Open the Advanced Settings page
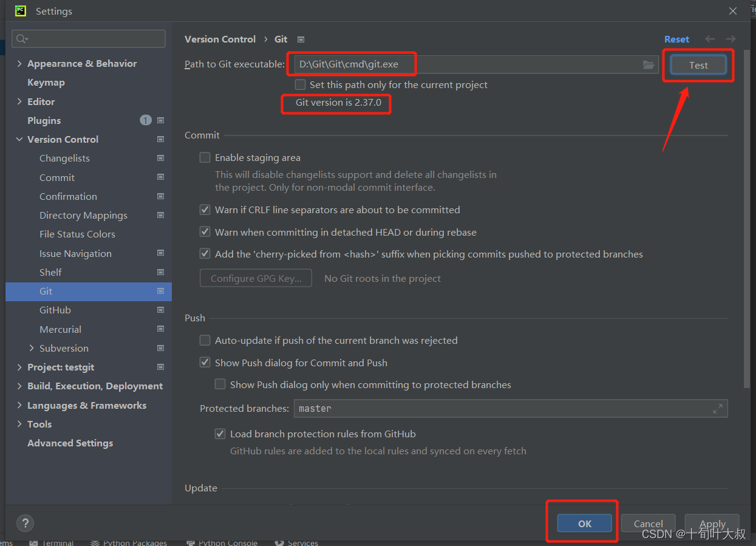Screen dimensions: 756x546 (x=70, y=443)
